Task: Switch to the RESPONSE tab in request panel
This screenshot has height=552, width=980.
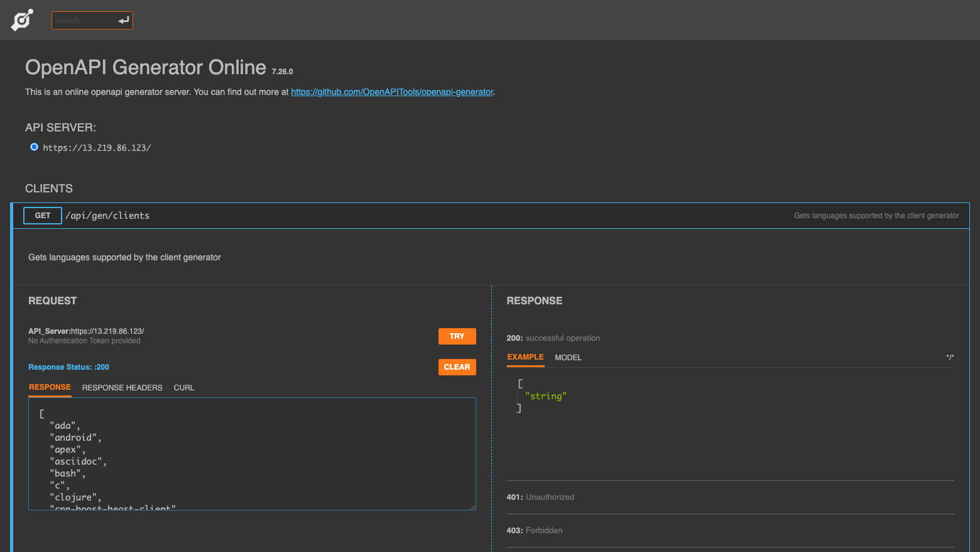Action: pos(50,387)
